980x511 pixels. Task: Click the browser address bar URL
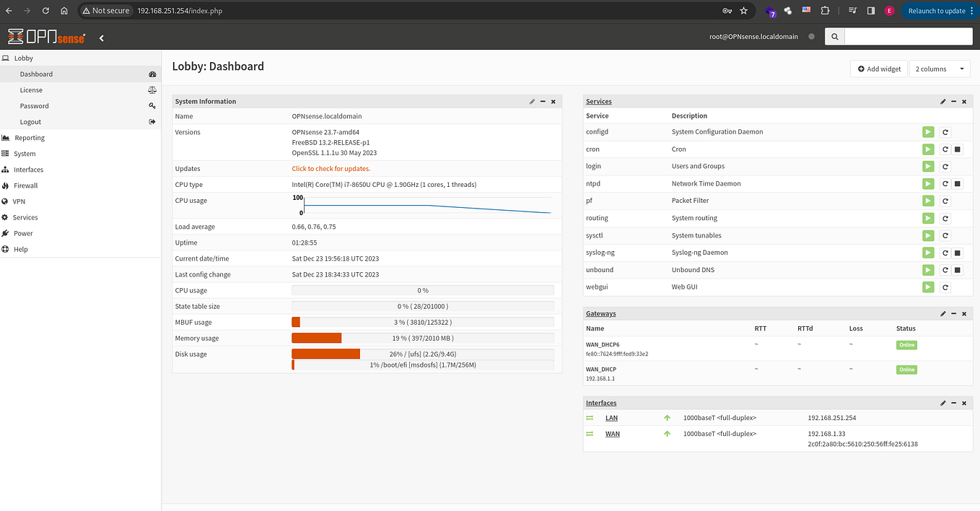tap(178, 11)
